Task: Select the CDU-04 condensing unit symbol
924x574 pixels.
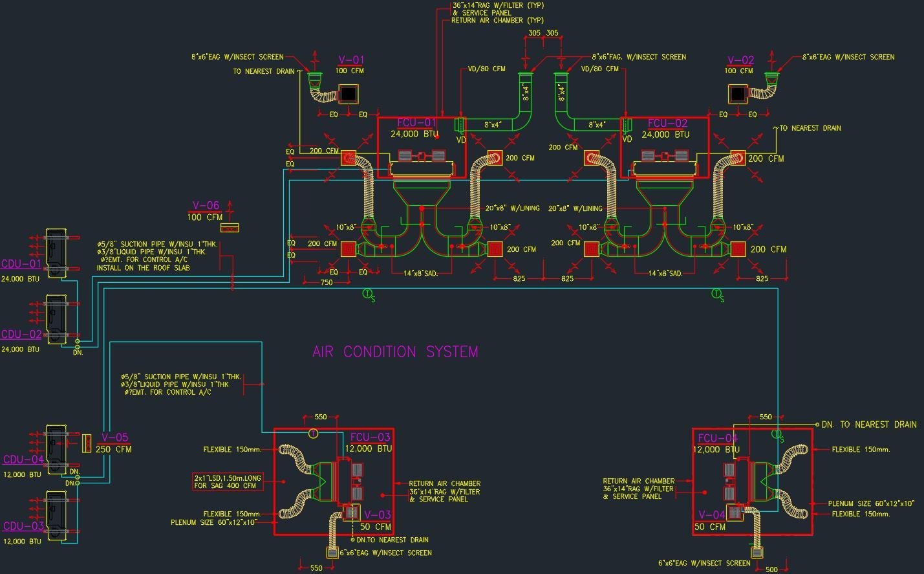Action: [x=56, y=451]
